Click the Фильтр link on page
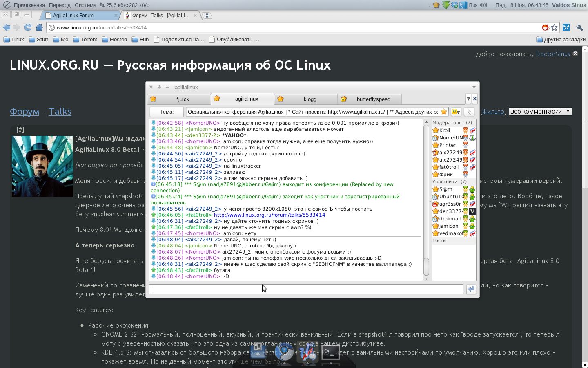This screenshot has height=368, width=588. tap(493, 112)
